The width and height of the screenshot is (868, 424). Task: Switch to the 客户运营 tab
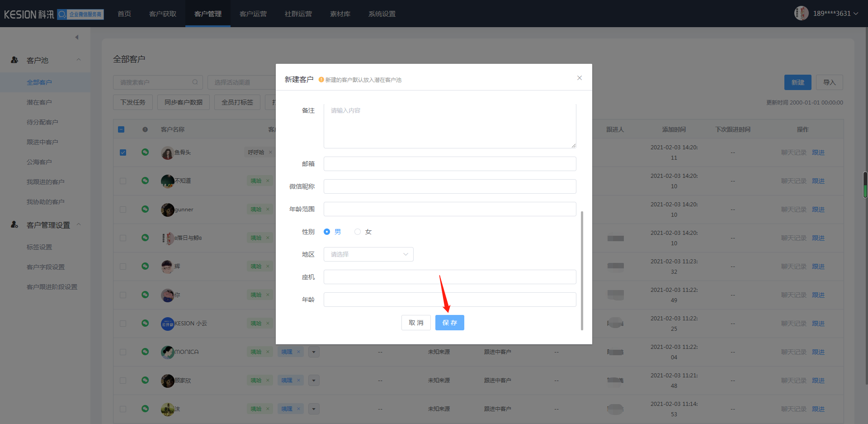click(253, 14)
